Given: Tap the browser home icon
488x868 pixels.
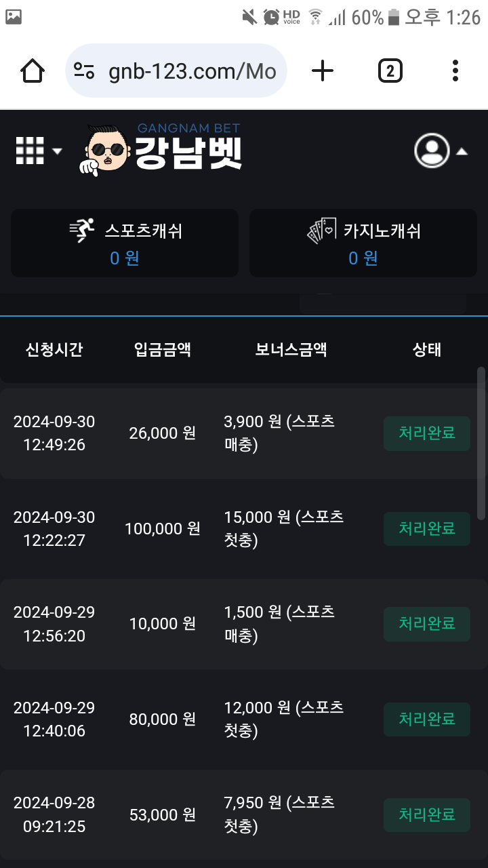Looking at the screenshot, I should click(x=33, y=71).
